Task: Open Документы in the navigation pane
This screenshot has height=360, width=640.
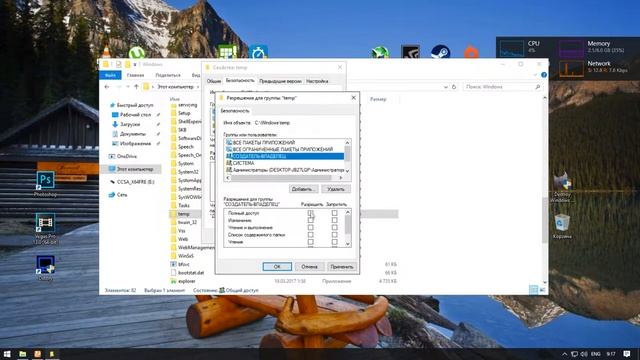Action: coord(129,134)
